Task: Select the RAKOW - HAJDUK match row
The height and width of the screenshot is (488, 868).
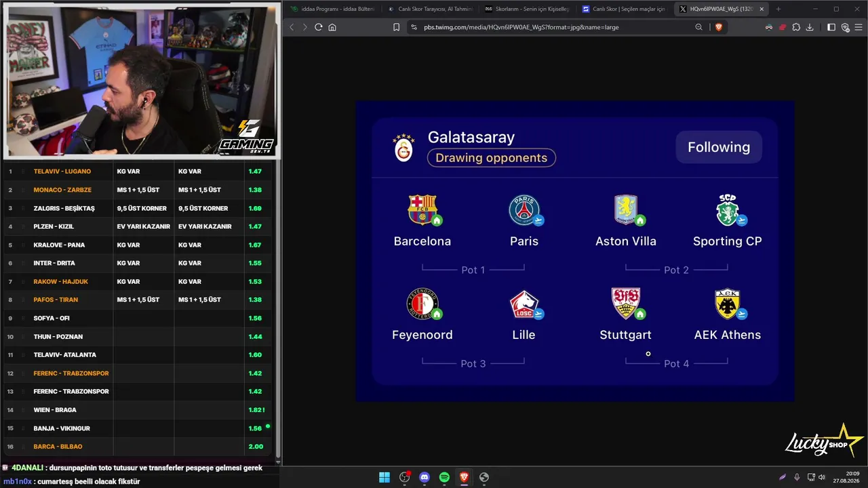Action: click(x=138, y=281)
